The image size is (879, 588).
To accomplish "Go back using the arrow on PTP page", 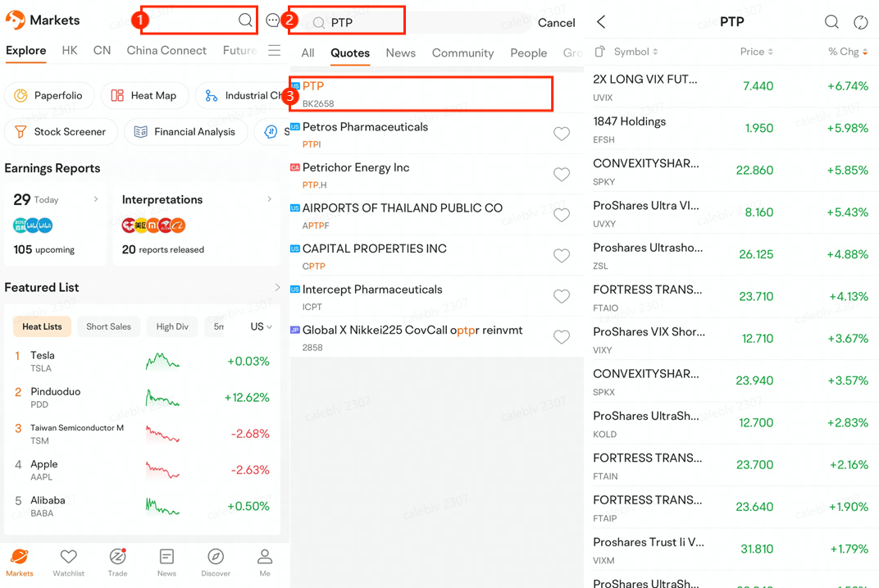I will [602, 22].
